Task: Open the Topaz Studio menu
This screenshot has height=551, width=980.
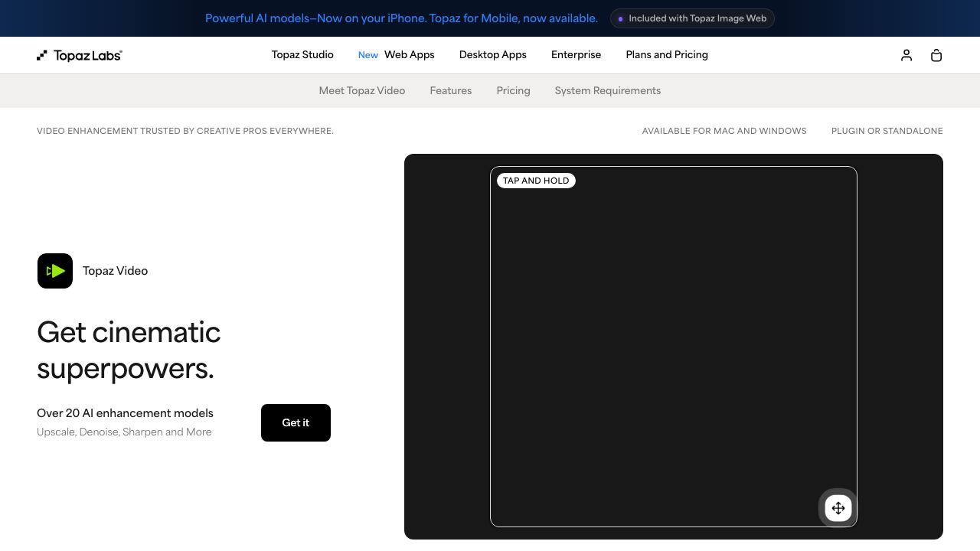Action: pos(302,55)
